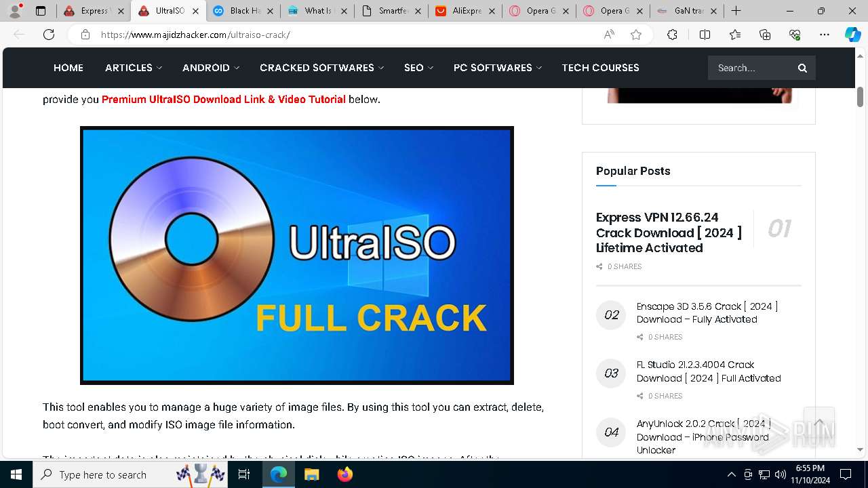
Task: Close the UltraISO tab
Action: 195,11
